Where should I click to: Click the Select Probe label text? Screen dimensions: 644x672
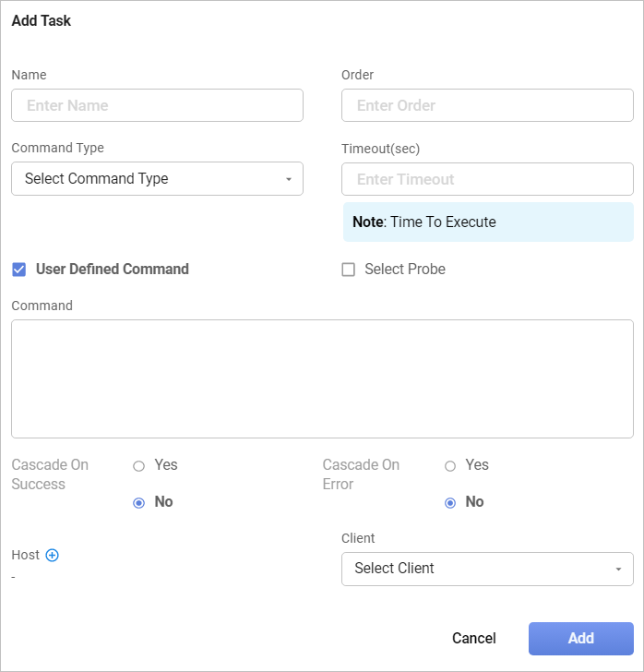click(404, 270)
